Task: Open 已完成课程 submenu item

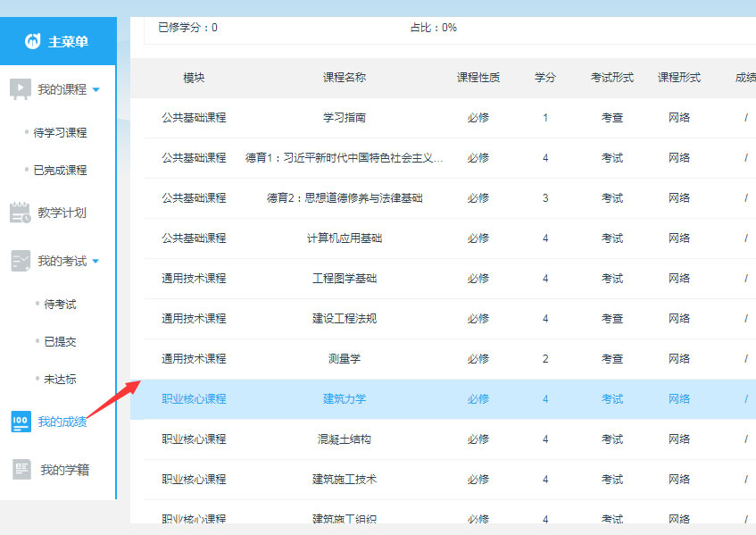Action: (x=60, y=170)
